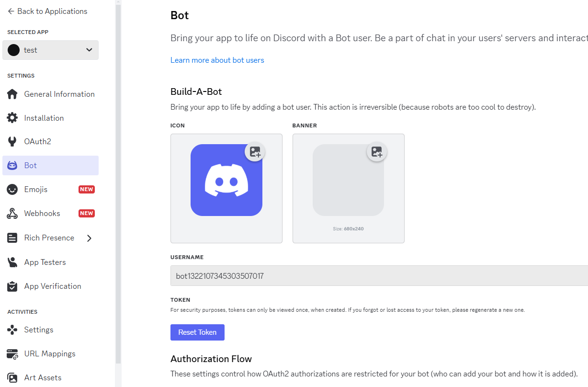Click the NEW badge next to Emojis

87,189
